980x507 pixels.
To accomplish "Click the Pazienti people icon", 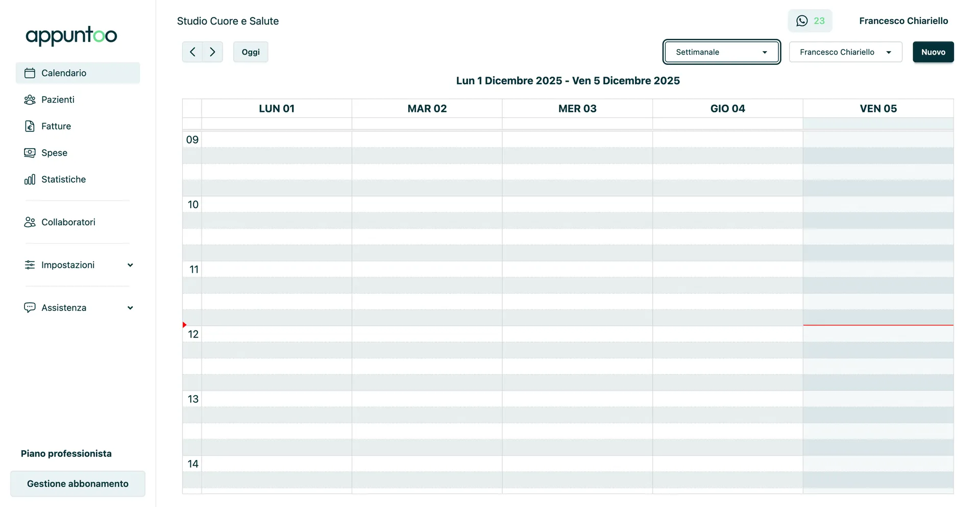I will 30,100.
